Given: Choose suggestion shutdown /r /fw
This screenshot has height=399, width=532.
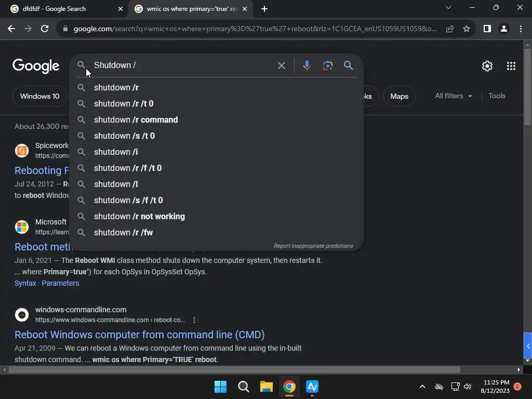Looking at the screenshot, I should (217, 232).
